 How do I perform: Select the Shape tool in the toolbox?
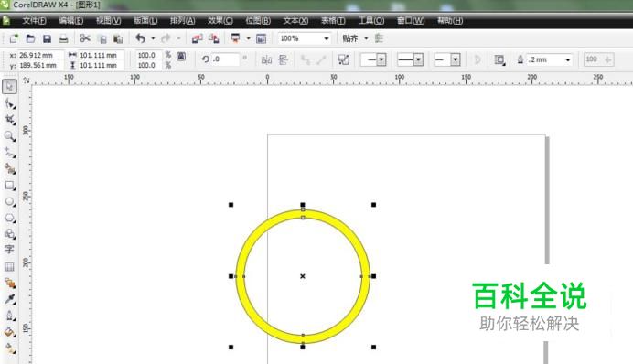10,103
